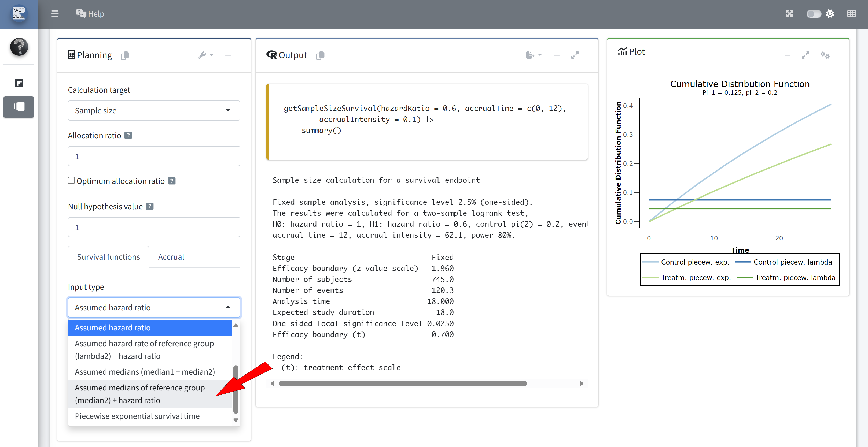Open the Help chat icon

[81, 13]
